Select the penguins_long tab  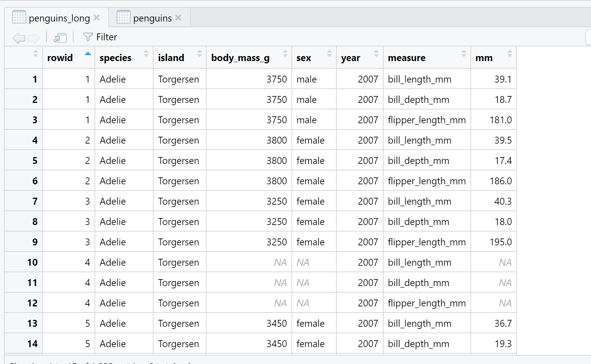(59, 18)
